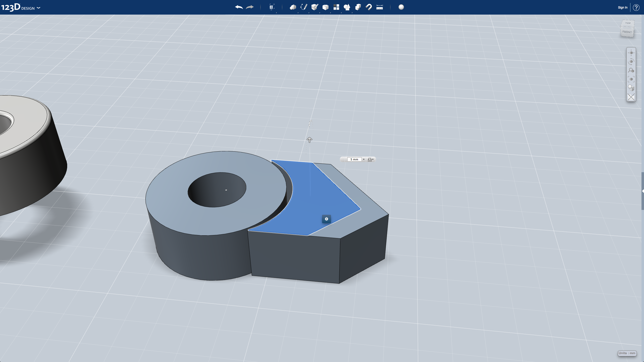Click the Sign In link
Image resolution: width=644 pixels, height=362 pixels.
[x=622, y=8]
